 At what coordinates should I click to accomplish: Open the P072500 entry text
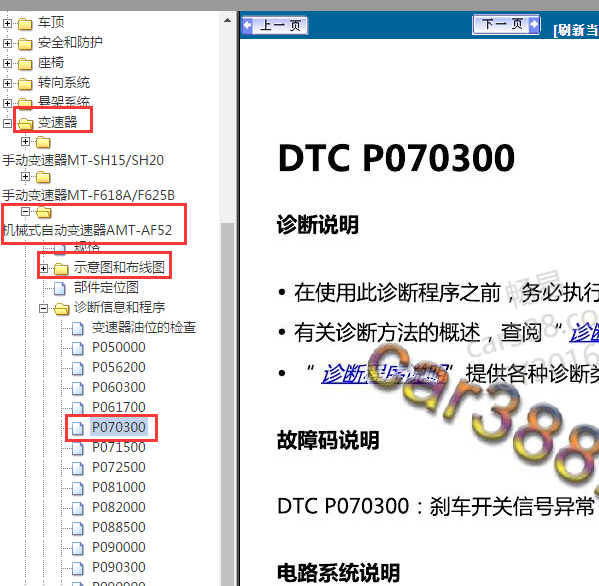(119, 467)
